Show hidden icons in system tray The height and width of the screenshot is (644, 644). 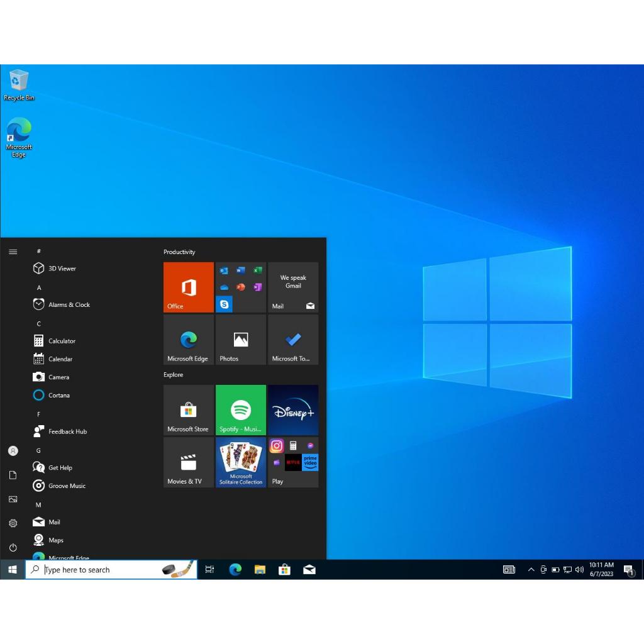(x=531, y=570)
